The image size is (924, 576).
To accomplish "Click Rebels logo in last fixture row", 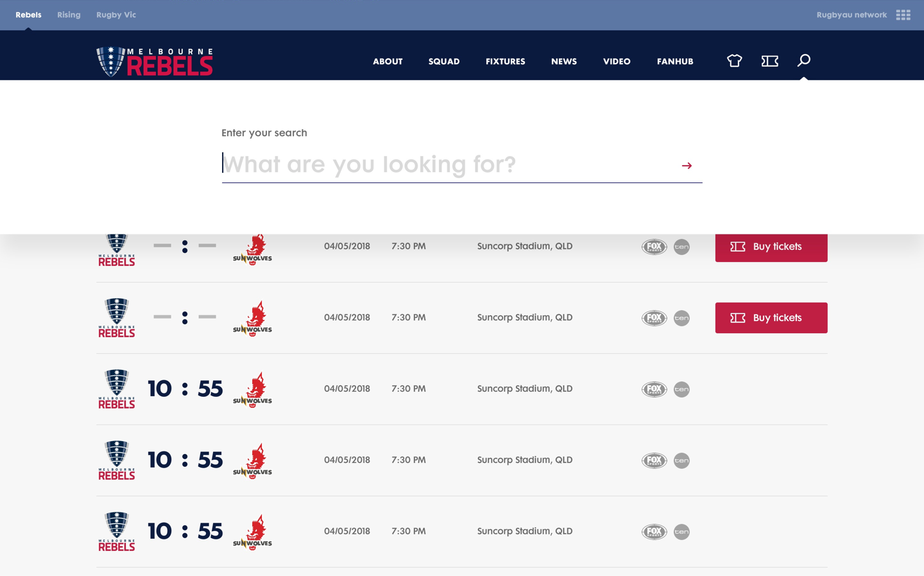I will point(117,532).
